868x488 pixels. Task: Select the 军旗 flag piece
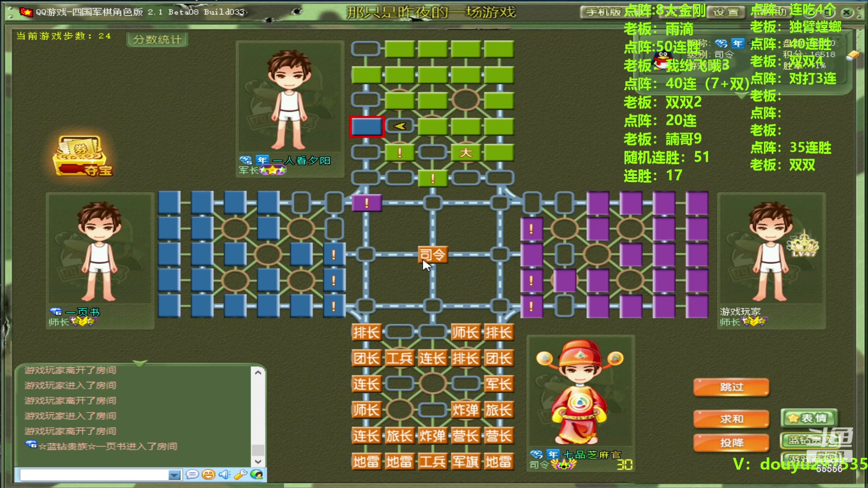tap(466, 462)
